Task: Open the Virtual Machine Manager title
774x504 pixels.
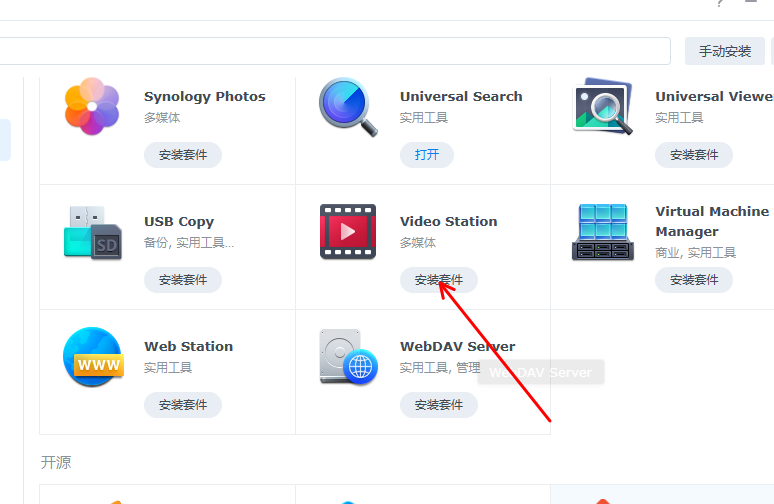Action: pos(712,221)
